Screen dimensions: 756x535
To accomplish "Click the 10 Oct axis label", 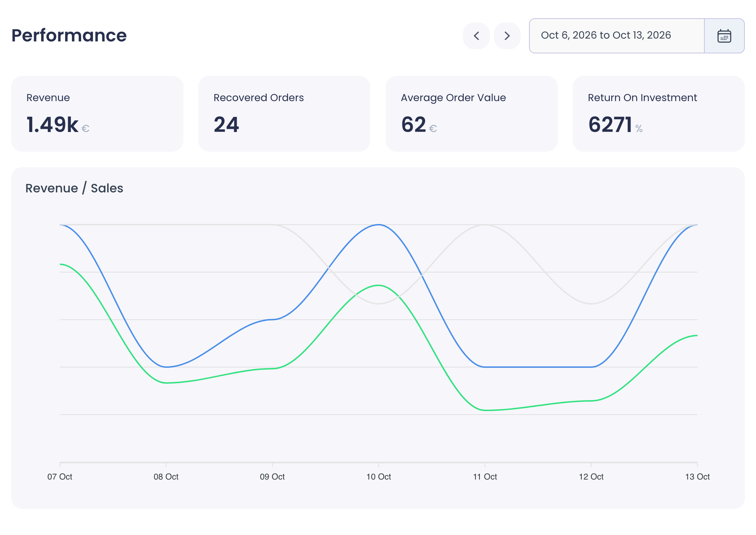I will pos(379,477).
